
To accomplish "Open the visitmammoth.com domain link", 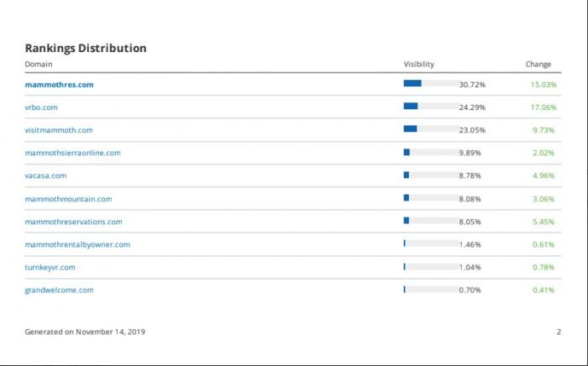I will 59,130.
